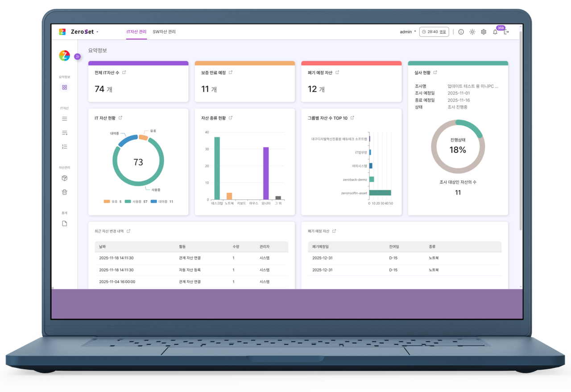Viewport: 571px width, 392px height.
Task: Toggle 대여중 series in the donut legend
Action: click(x=162, y=202)
